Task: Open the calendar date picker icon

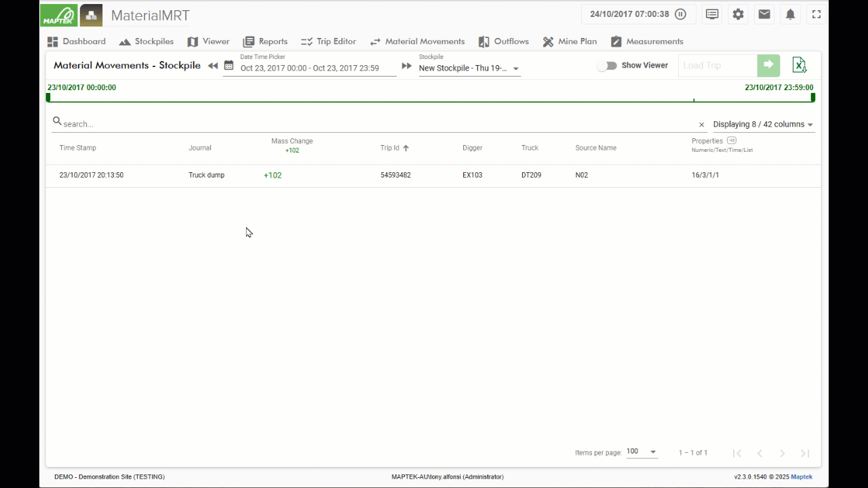Action: pos(229,66)
